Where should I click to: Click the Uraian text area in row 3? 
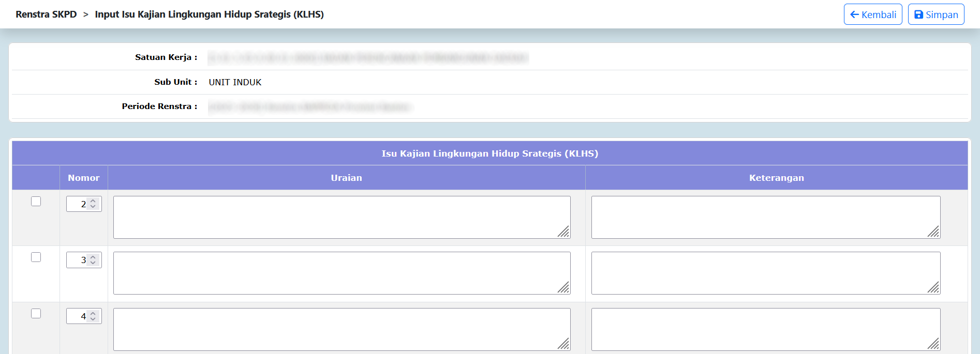coord(341,273)
